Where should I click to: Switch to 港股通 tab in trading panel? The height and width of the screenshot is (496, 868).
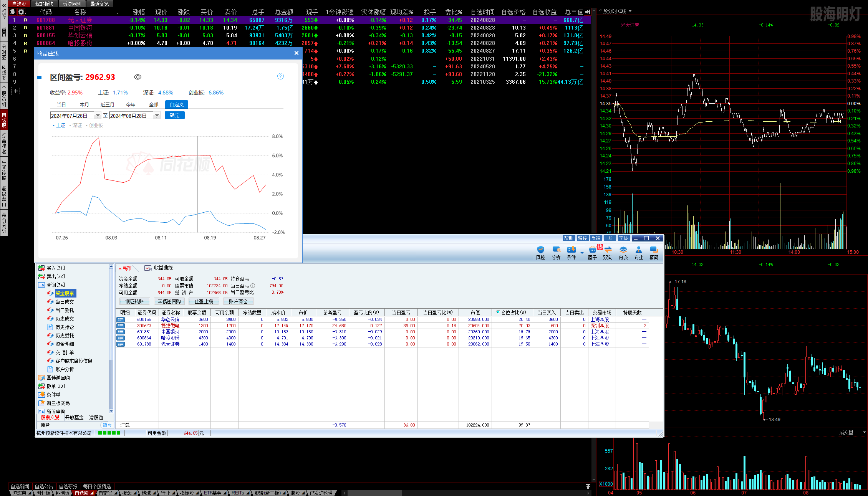[96, 417]
